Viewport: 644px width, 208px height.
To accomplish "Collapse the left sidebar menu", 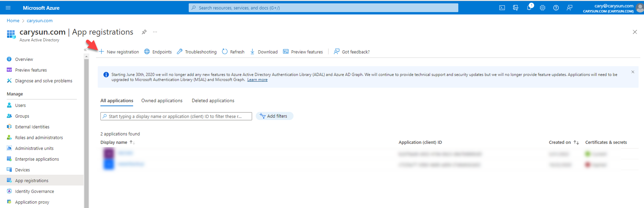I will [85, 50].
